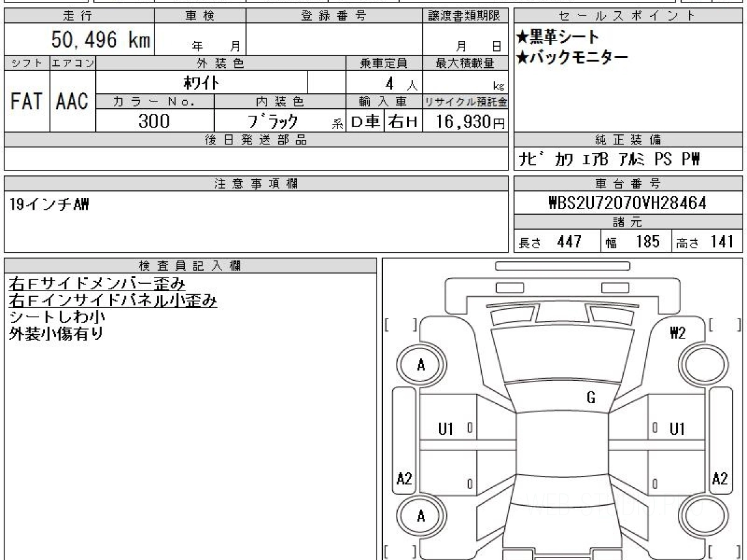Click the 走行 column header
Screen dimensions: 747x560
tap(78, 16)
